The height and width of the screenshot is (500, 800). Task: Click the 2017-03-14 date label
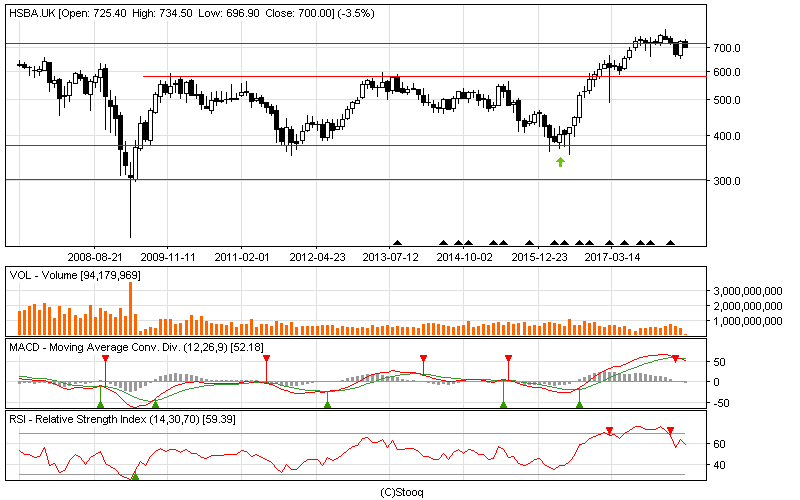click(612, 257)
